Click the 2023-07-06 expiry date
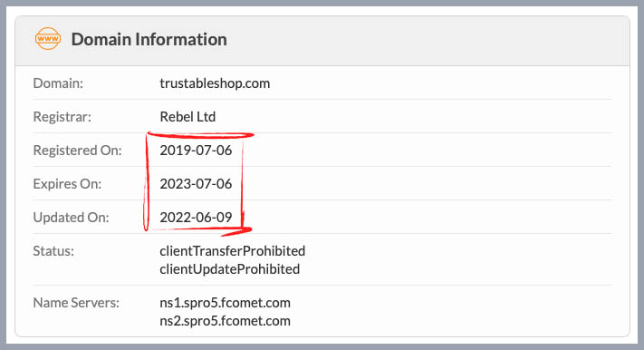Screen dimensions: 644x350 tap(196, 183)
